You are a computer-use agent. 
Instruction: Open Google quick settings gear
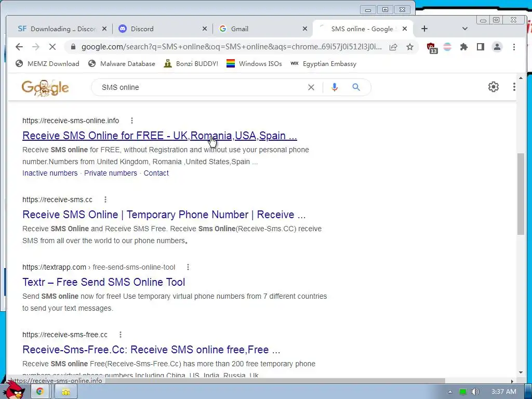point(494,87)
